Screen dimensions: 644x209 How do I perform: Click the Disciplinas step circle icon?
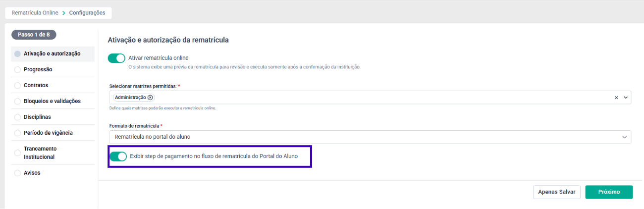pyautogui.click(x=18, y=117)
